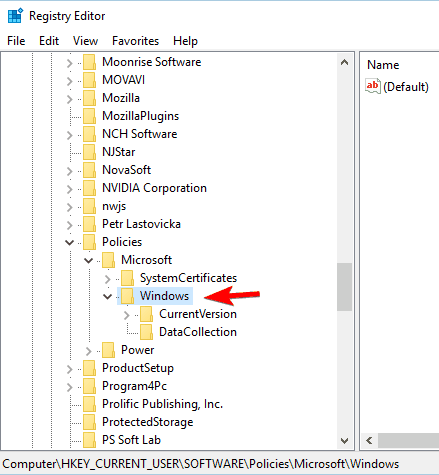
Task: Collapse the Microsoft key
Action: coord(88,260)
